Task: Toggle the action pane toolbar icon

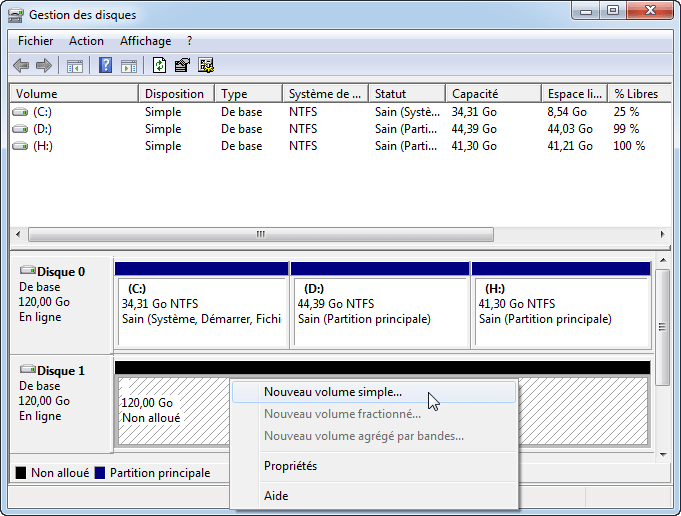Action: click(129, 66)
